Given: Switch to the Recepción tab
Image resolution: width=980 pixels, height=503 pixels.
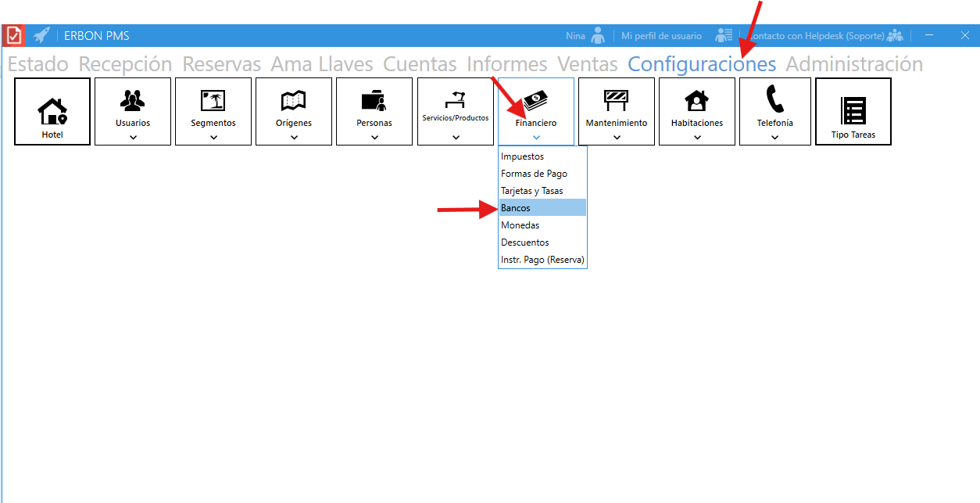Looking at the screenshot, I should [125, 64].
